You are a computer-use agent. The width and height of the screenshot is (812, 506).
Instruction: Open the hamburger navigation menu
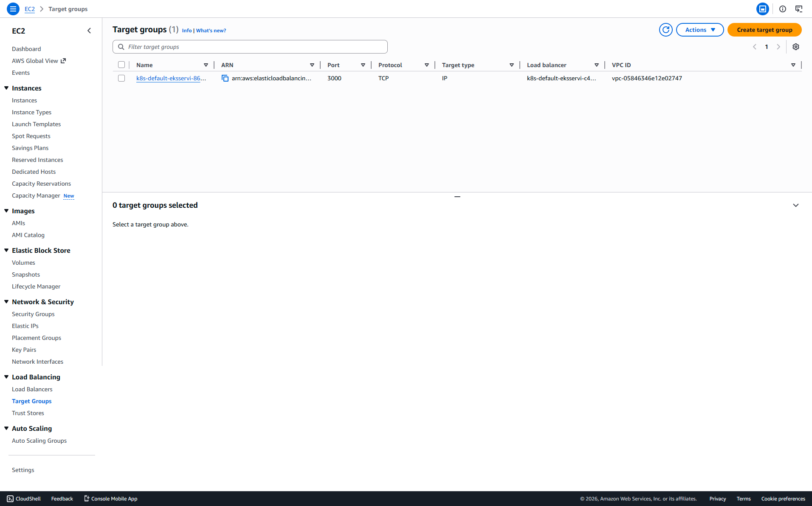click(x=13, y=8)
